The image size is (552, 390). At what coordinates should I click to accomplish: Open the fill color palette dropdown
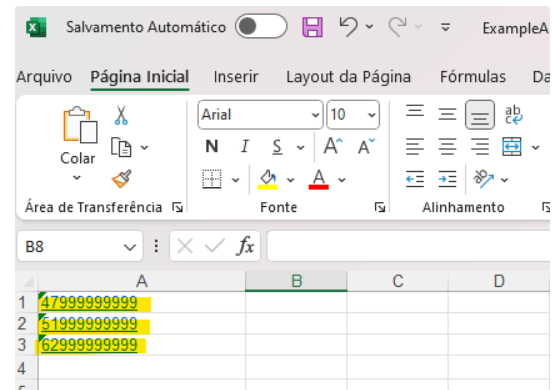(290, 180)
